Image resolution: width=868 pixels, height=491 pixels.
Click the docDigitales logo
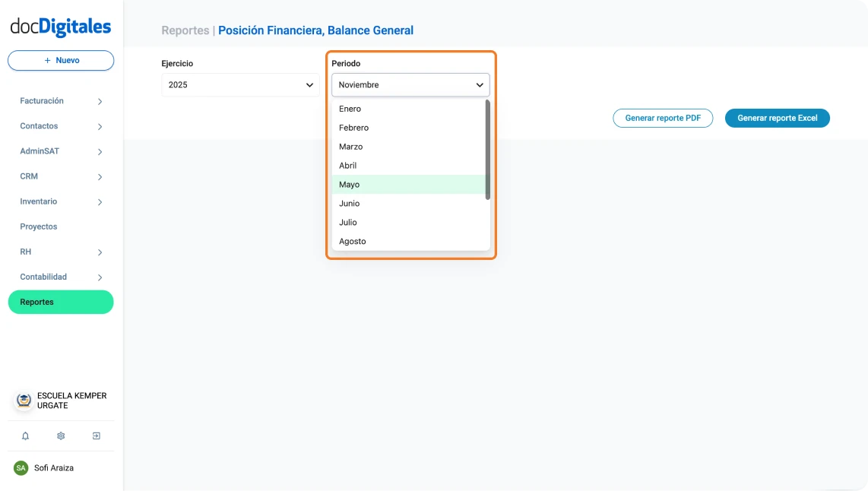point(61,27)
